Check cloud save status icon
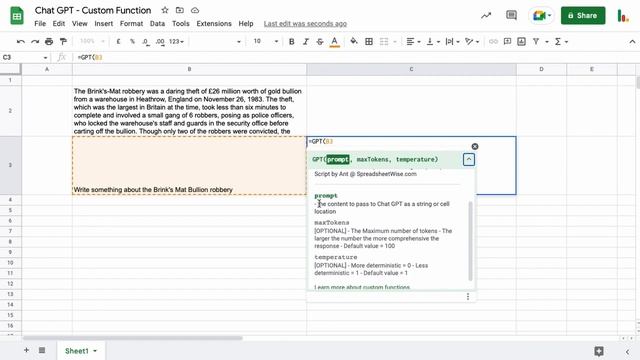640x360 pixels. tap(195, 10)
